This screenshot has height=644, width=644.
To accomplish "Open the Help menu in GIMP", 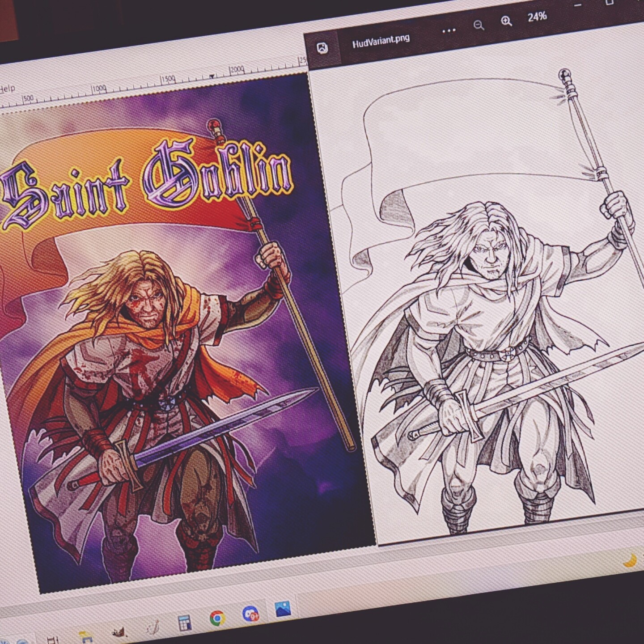I will [7, 89].
